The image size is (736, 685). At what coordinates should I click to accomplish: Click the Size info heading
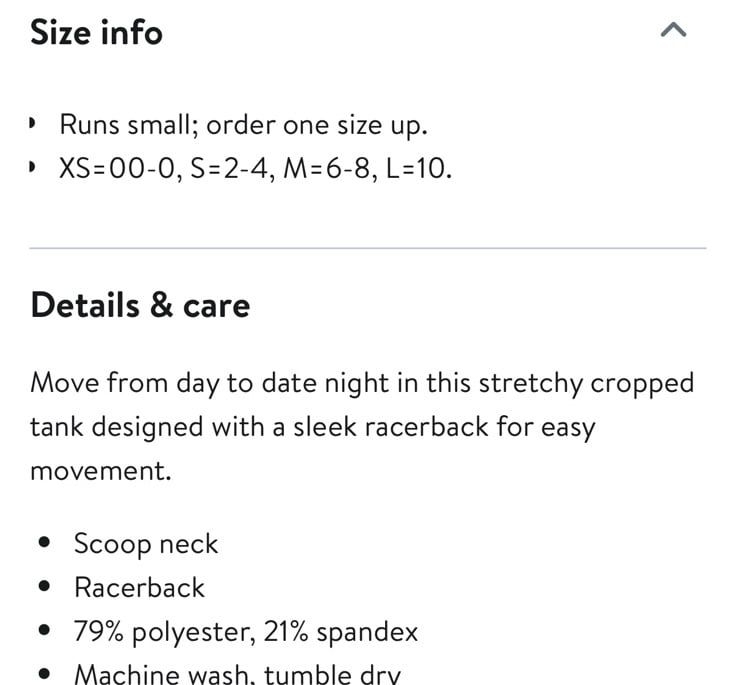(96, 32)
